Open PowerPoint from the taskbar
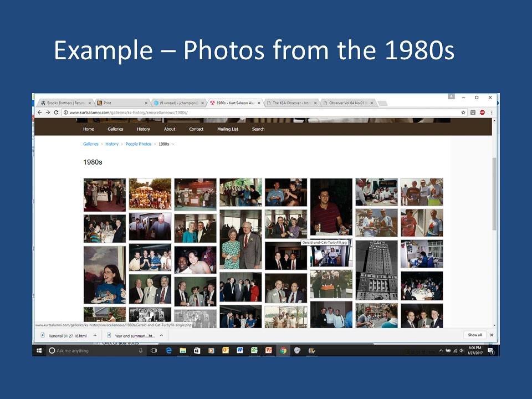This screenshot has height=399, width=532. click(269, 350)
